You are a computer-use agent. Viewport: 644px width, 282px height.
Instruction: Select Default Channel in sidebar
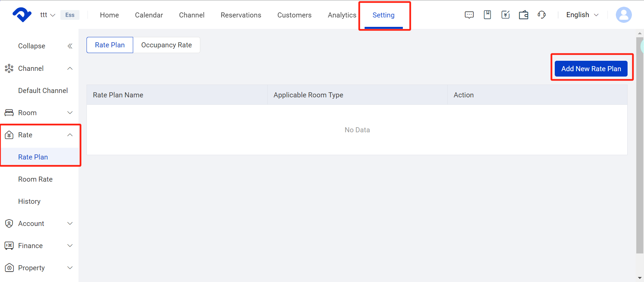coord(43,91)
